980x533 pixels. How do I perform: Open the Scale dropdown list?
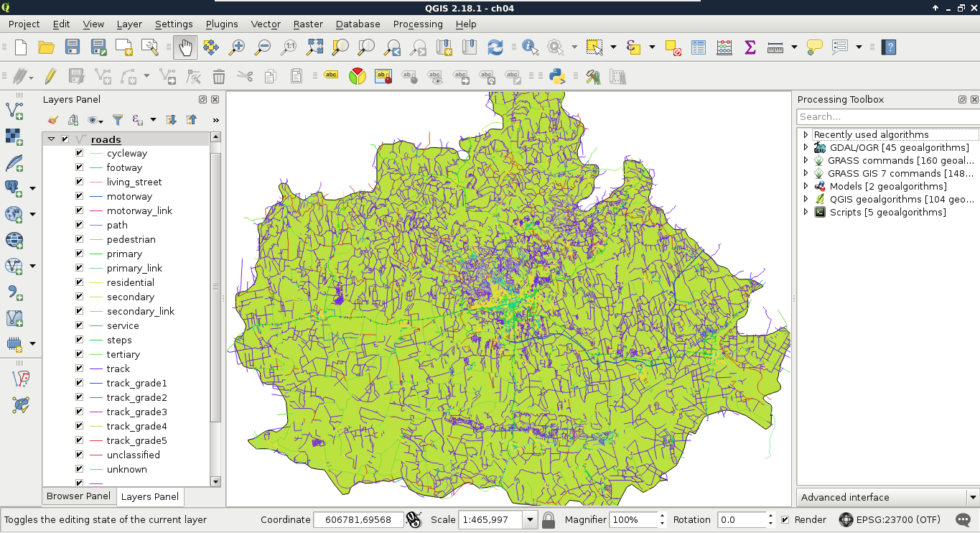coord(531,519)
